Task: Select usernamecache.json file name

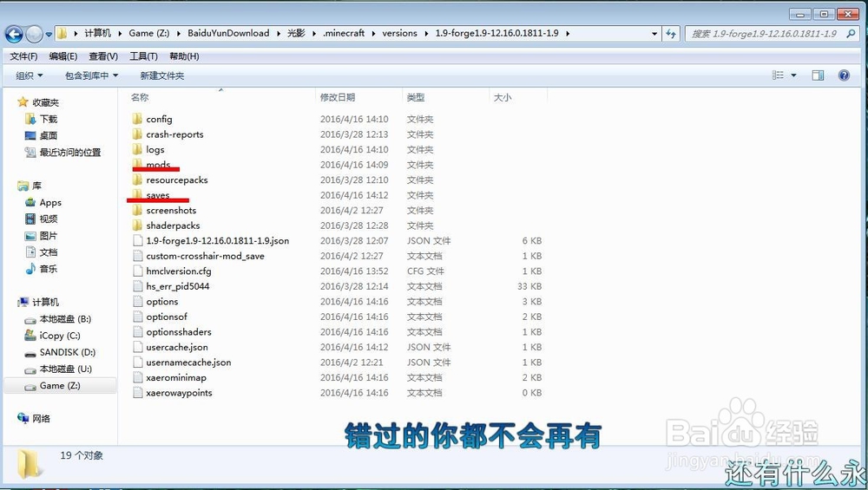Action: coord(188,363)
